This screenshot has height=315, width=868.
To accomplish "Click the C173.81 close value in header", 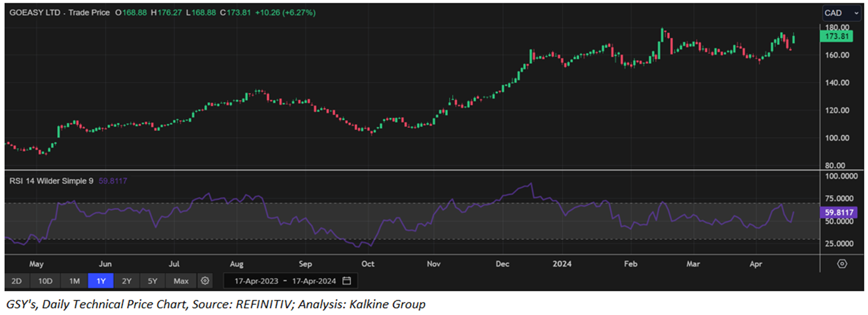I will tap(235, 12).
